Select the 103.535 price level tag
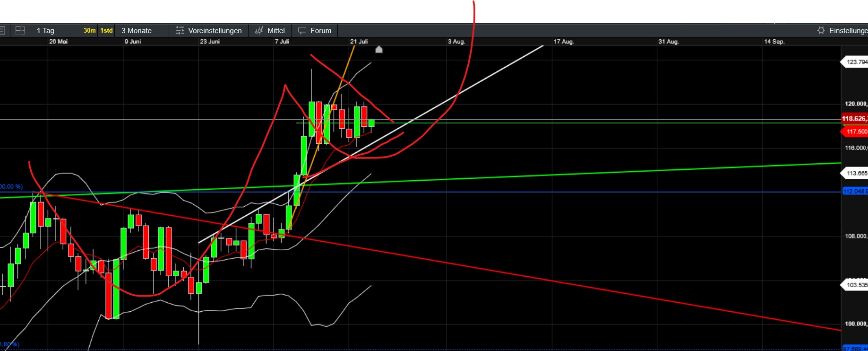 855,285
